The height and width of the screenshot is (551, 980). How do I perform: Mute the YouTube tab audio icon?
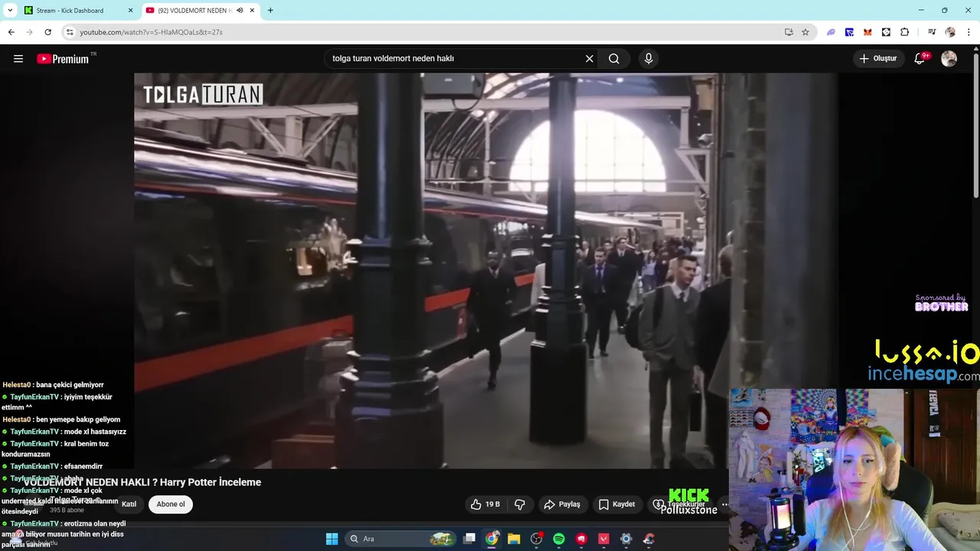pos(240,11)
